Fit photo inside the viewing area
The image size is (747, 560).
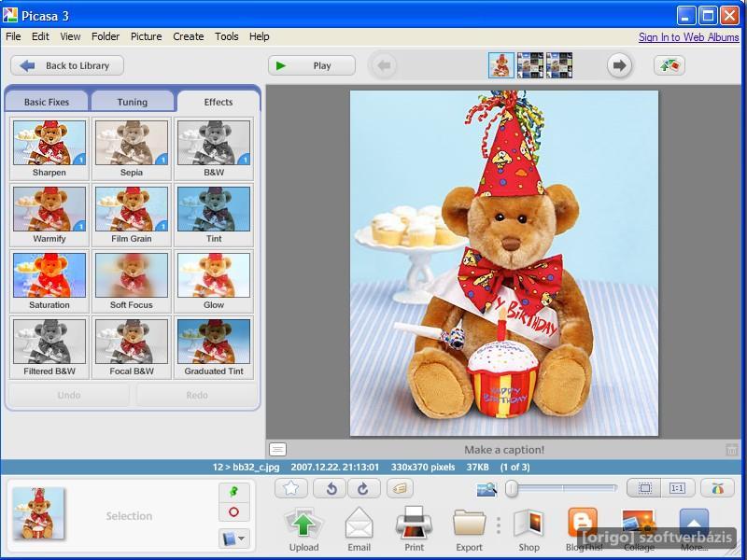coord(644,488)
